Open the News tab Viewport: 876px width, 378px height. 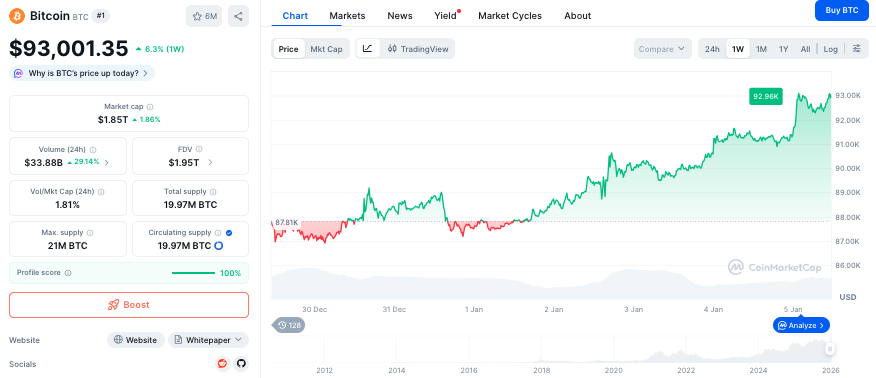(400, 16)
